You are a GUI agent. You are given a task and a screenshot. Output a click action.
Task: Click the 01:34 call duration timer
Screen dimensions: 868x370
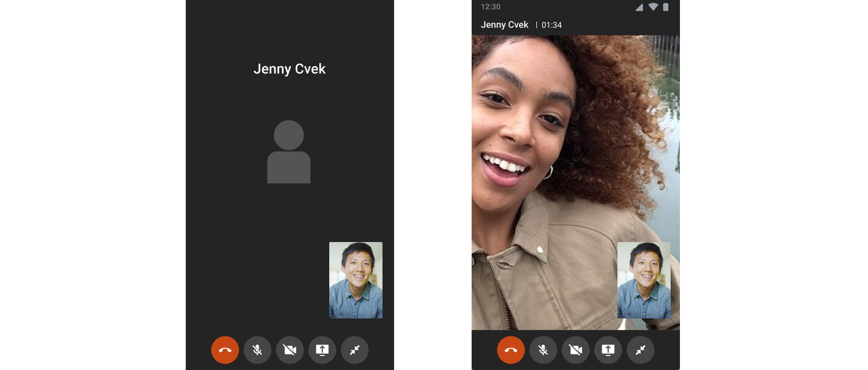(x=551, y=25)
